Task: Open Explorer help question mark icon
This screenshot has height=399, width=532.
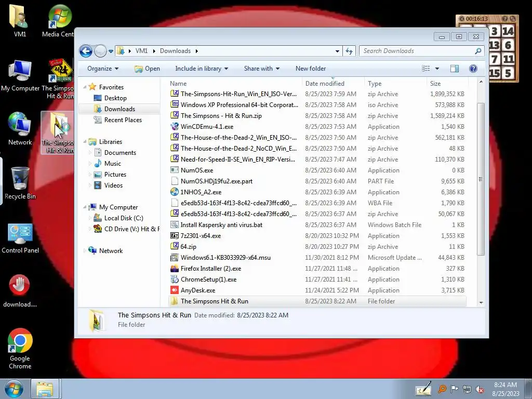Action: point(473,69)
